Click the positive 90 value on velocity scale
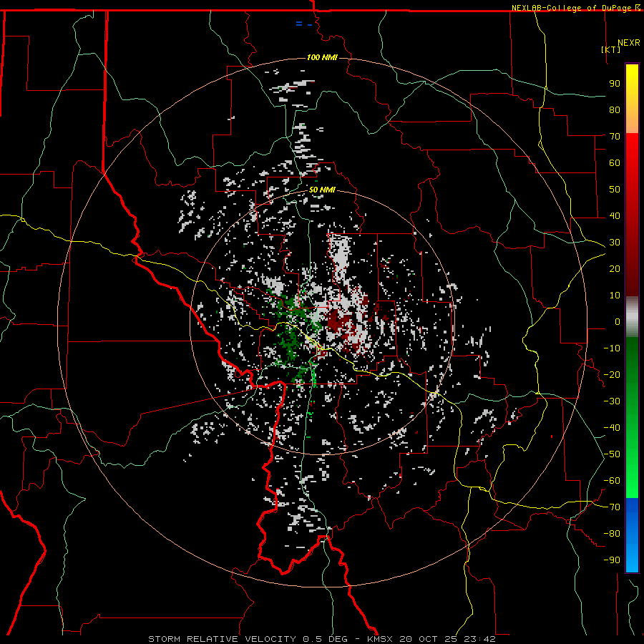Screen dimensions: 644x644 click(615, 84)
